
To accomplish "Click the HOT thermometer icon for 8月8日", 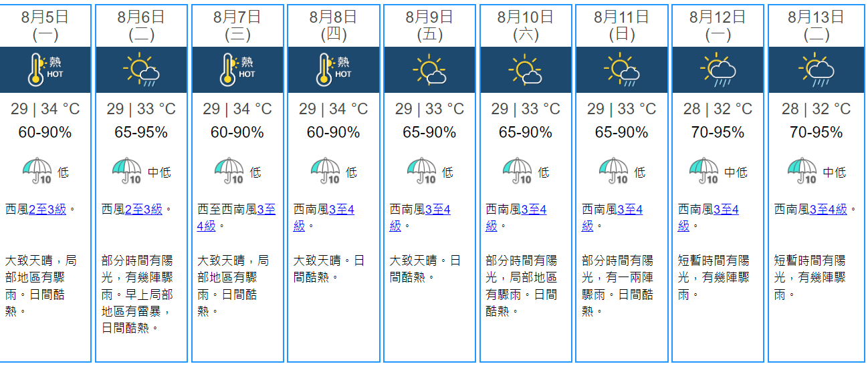I will [334, 70].
